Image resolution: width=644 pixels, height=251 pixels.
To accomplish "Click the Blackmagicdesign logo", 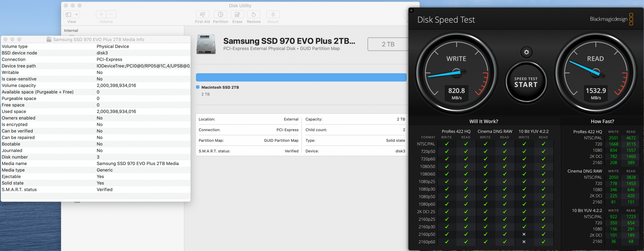I will tap(611, 19).
